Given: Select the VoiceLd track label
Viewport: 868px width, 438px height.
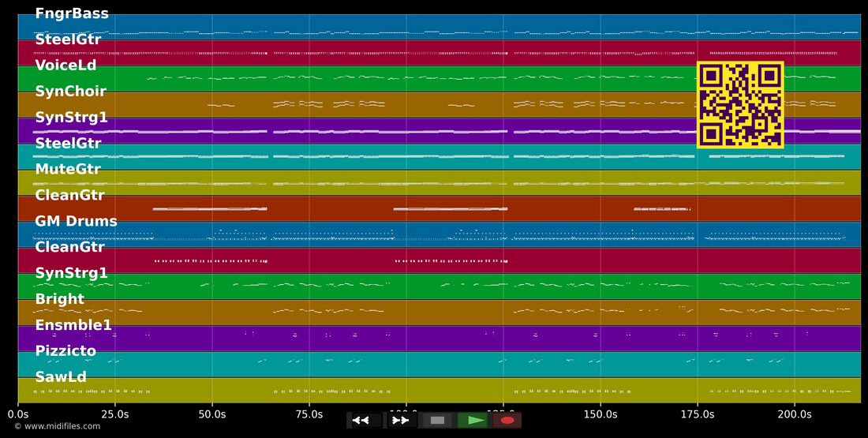Looking at the screenshot, I should pyautogui.click(x=65, y=66).
